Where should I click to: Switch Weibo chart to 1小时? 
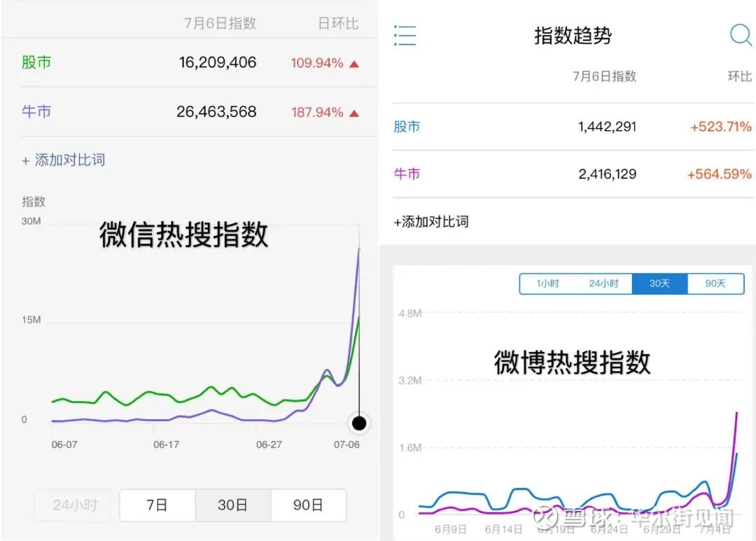(547, 283)
